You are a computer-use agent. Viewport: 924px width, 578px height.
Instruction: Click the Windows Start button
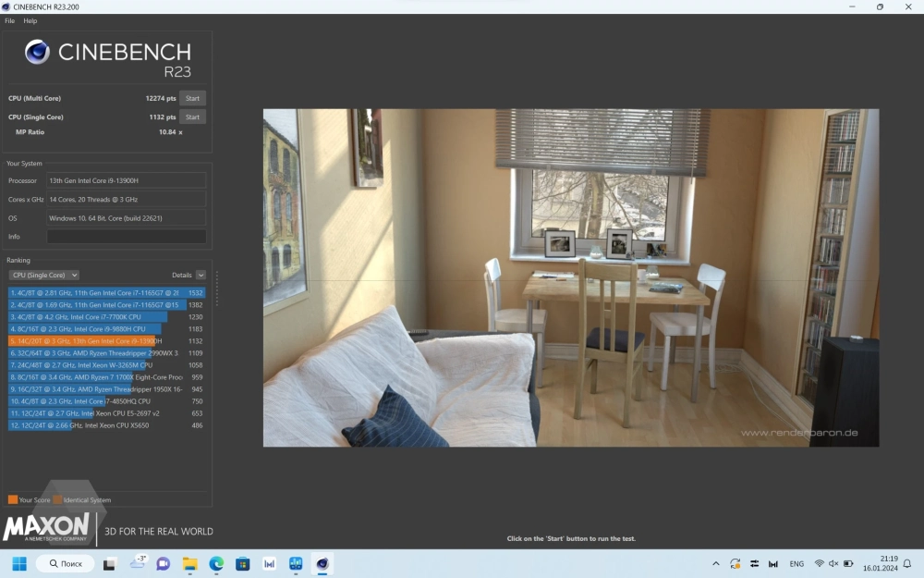point(19,563)
